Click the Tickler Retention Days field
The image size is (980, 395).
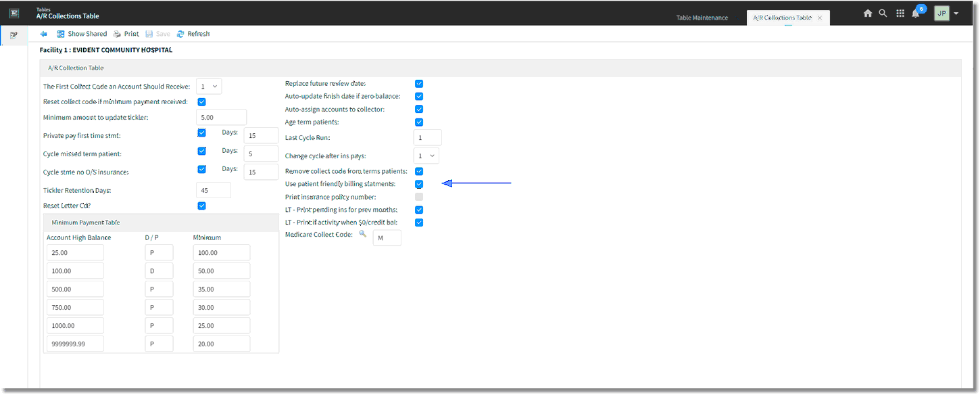pyautogui.click(x=214, y=190)
